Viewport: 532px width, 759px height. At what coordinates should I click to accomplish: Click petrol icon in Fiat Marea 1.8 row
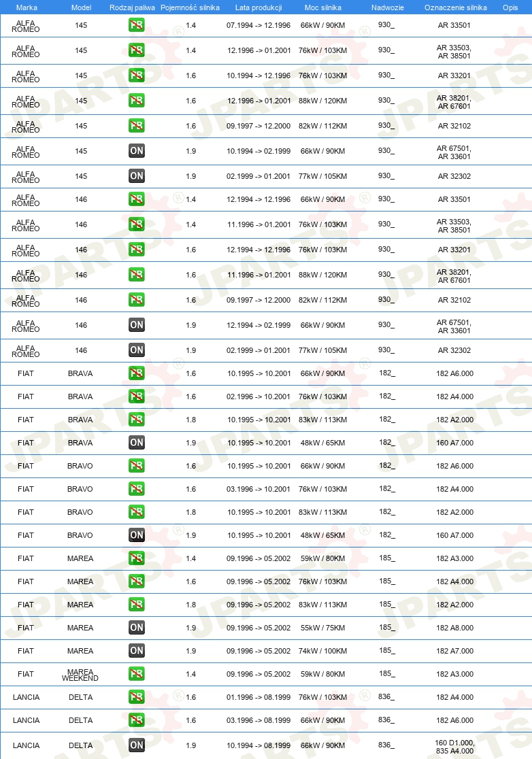137,605
